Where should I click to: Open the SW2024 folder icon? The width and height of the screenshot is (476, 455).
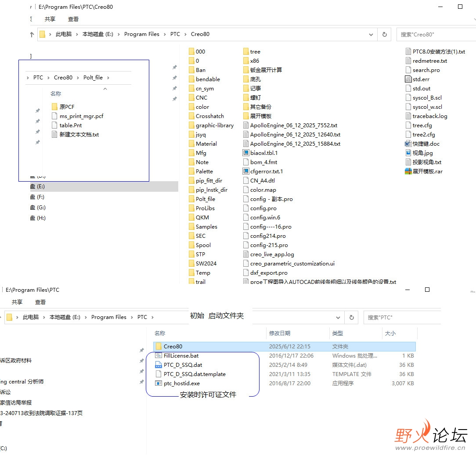coord(191,264)
